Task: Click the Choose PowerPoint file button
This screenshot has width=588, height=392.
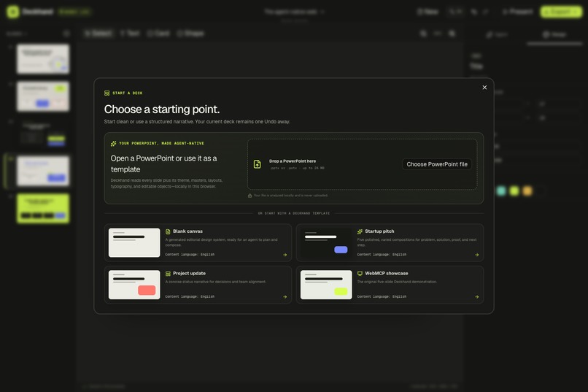Action: coord(437,164)
